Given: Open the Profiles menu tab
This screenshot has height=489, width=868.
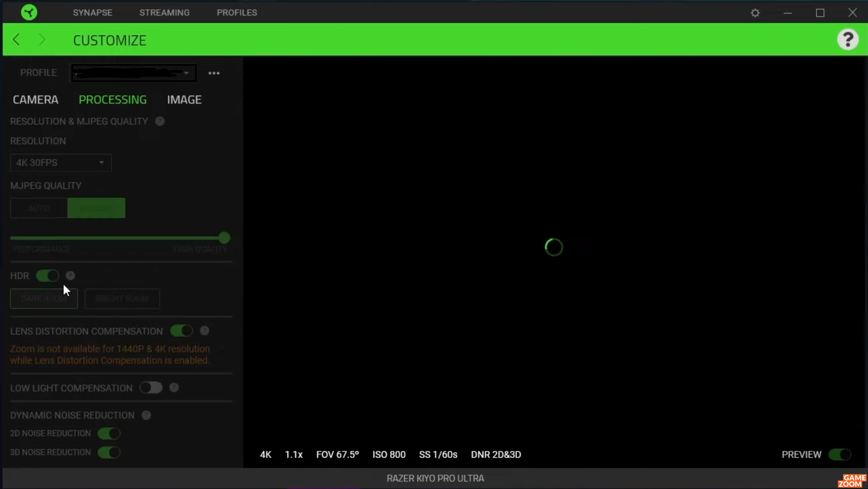Looking at the screenshot, I should [237, 13].
